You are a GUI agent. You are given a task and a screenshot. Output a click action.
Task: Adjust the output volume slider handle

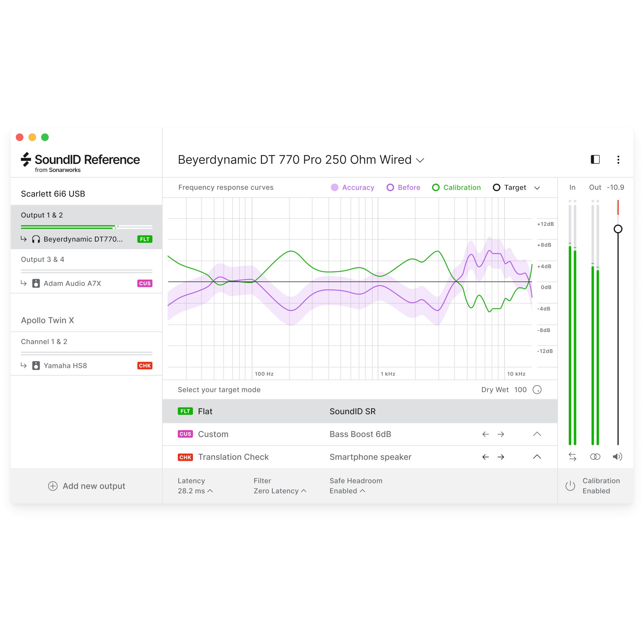[x=618, y=229]
